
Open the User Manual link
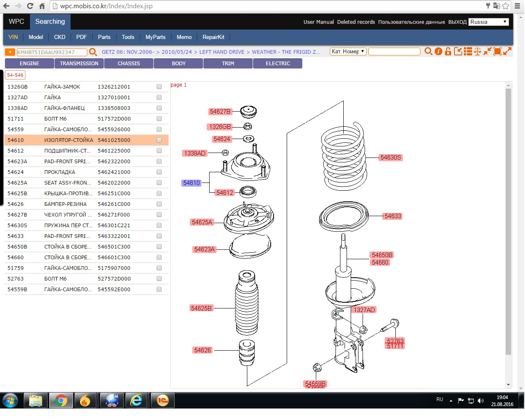[x=319, y=22]
